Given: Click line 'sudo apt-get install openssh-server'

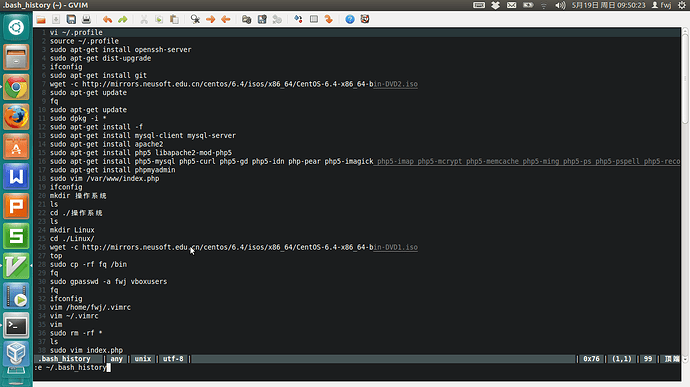Looking at the screenshot, I should (121, 50).
